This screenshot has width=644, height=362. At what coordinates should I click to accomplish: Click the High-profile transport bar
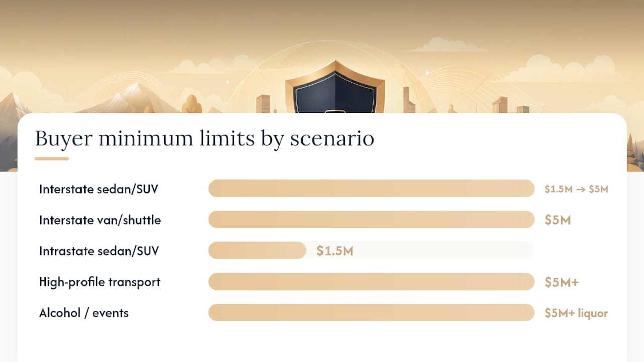[371, 282]
